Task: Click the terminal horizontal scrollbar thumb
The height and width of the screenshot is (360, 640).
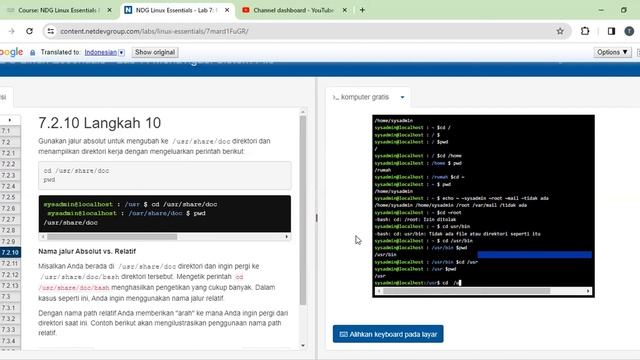Action: (466, 291)
